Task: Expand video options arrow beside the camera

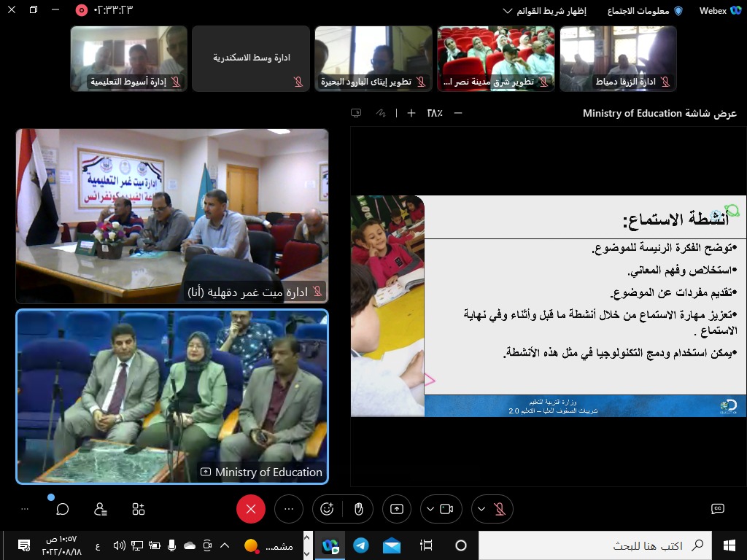Action: pyautogui.click(x=430, y=509)
